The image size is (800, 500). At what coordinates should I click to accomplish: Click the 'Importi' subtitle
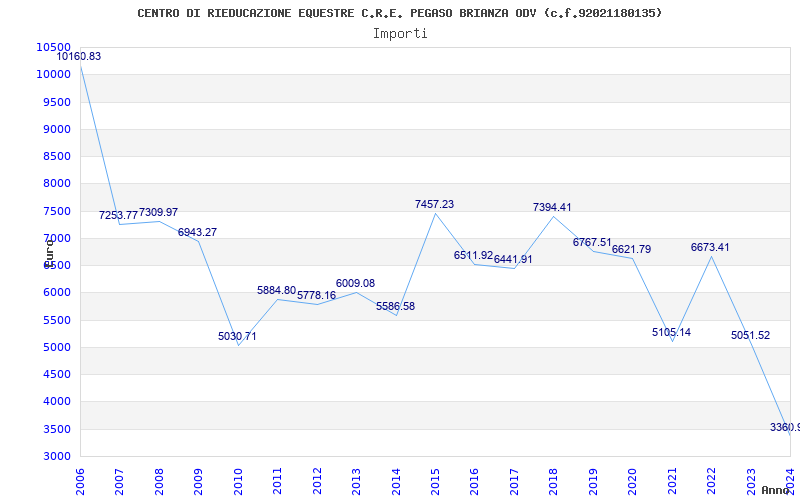[400, 34]
